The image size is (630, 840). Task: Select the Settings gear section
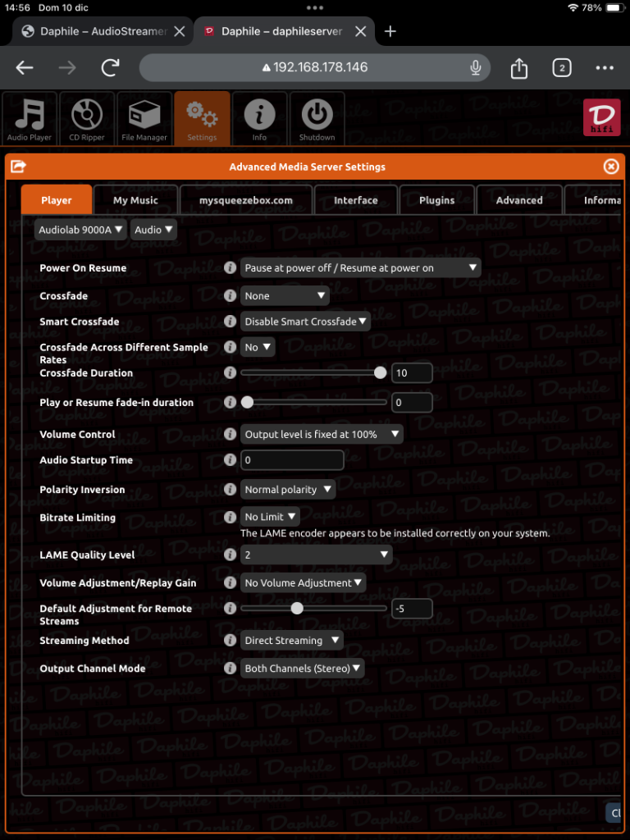click(x=202, y=118)
